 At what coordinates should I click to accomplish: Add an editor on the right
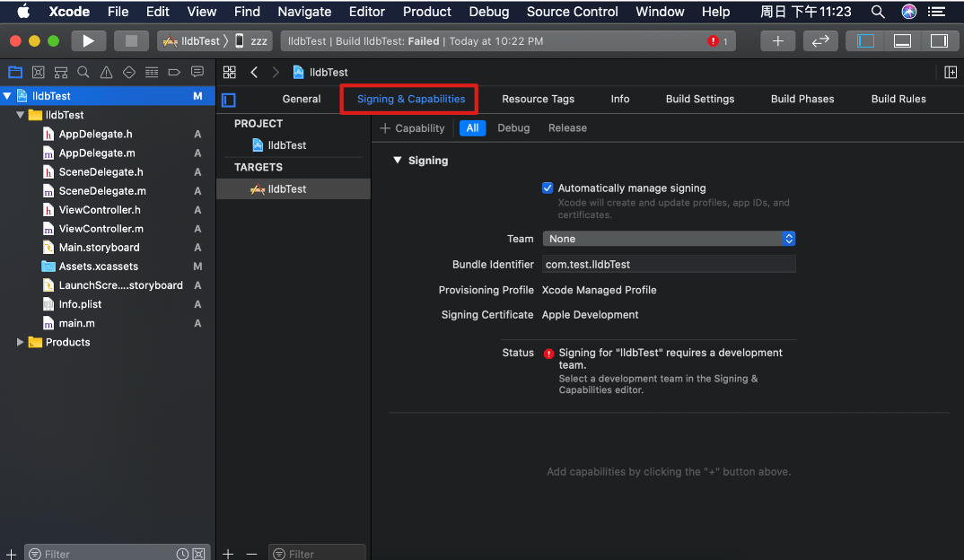951,73
